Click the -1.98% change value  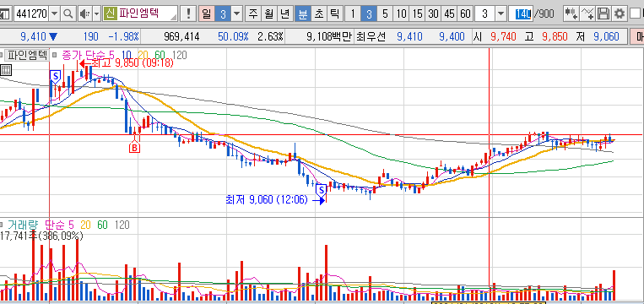tap(123, 37)
